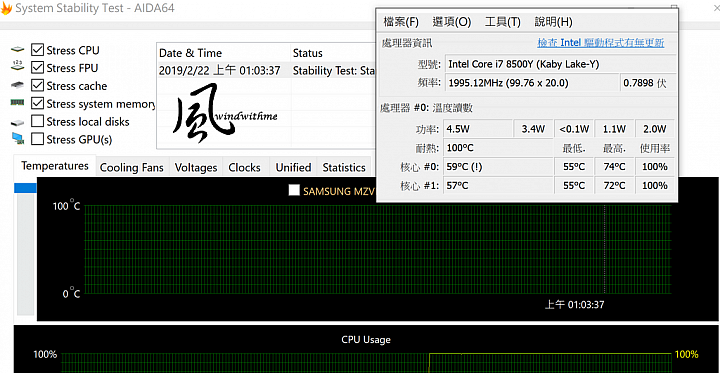720x373 pixels.
Task: Toggle the Stress FPU checkbox
Action: pos(38,68)
